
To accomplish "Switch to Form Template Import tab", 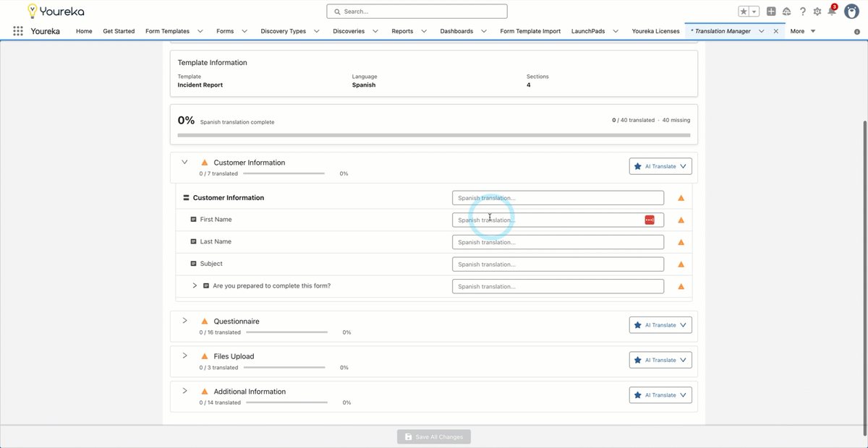I will (x=530, y=31).
